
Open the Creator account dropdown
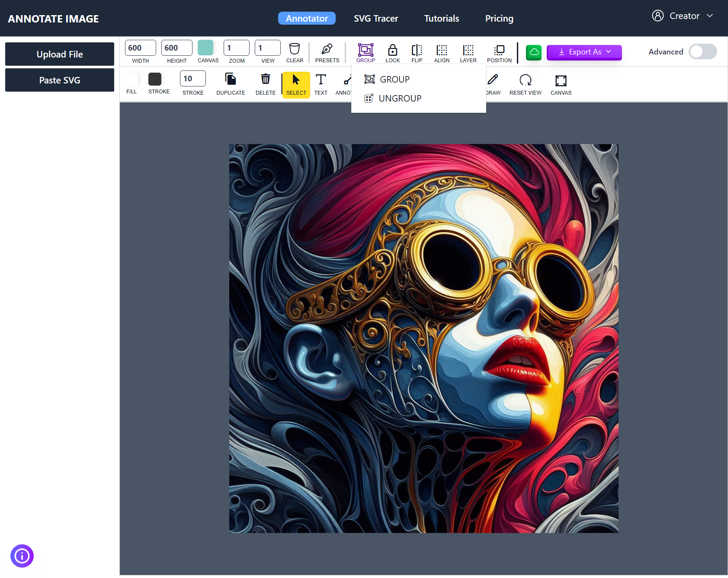tap(683, 16)
